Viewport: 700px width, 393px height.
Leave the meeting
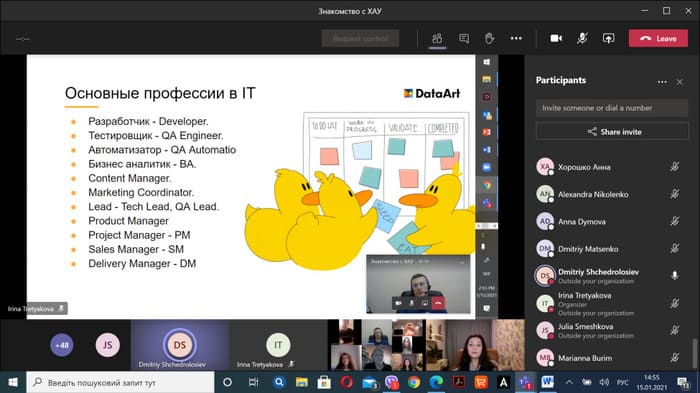tap(658, 38)
